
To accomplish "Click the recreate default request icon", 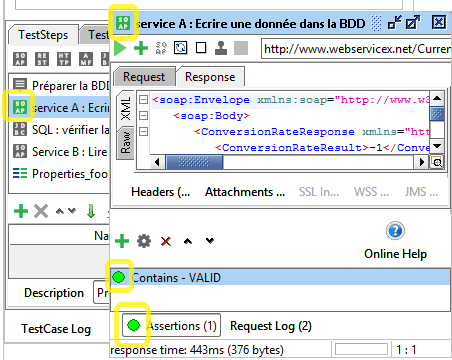I will pyautogui.click(x=181, y=48).
